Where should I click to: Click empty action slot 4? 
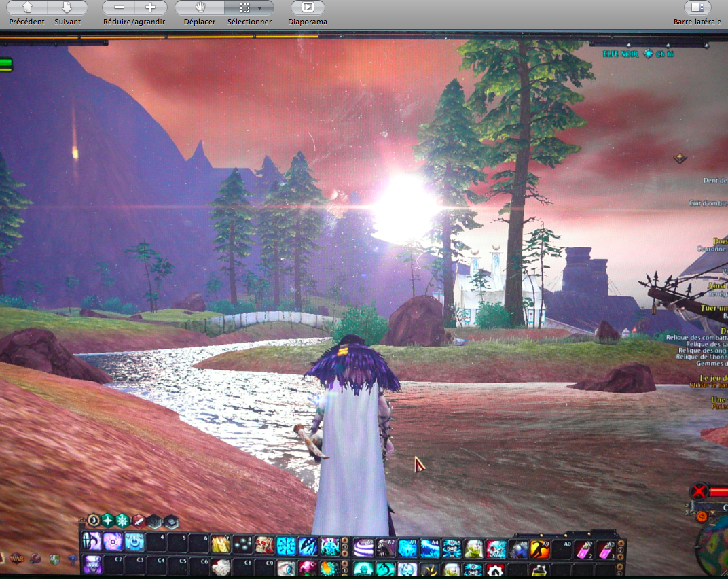(156, 543)
